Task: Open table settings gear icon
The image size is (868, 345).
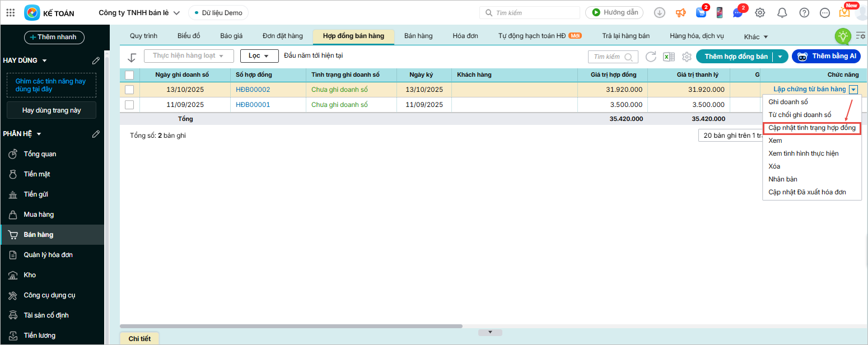Action: pyautogui.click(x=687, y=57)
